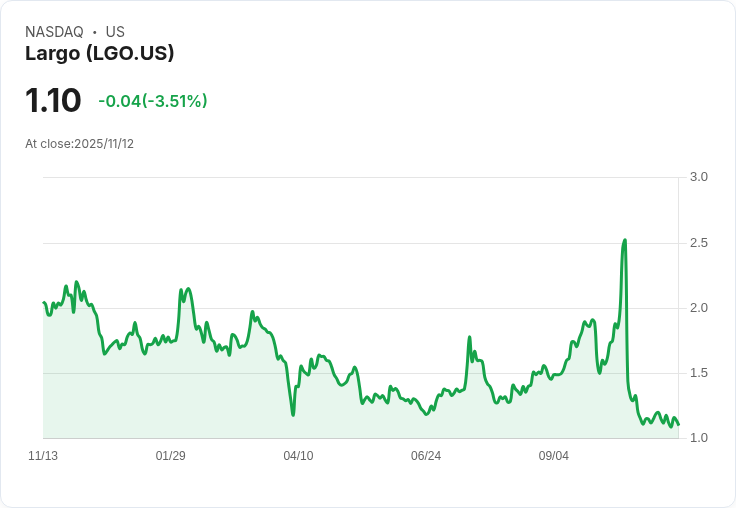
Task: Click the 2.0 y-axis price label
Action: point(699,308)
